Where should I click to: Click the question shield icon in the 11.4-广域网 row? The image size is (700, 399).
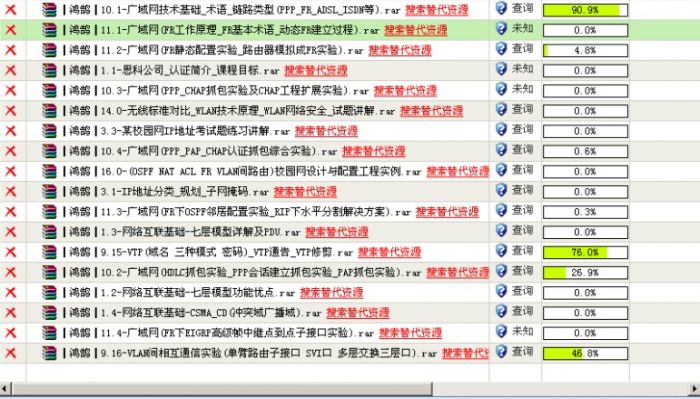(501, 331)
